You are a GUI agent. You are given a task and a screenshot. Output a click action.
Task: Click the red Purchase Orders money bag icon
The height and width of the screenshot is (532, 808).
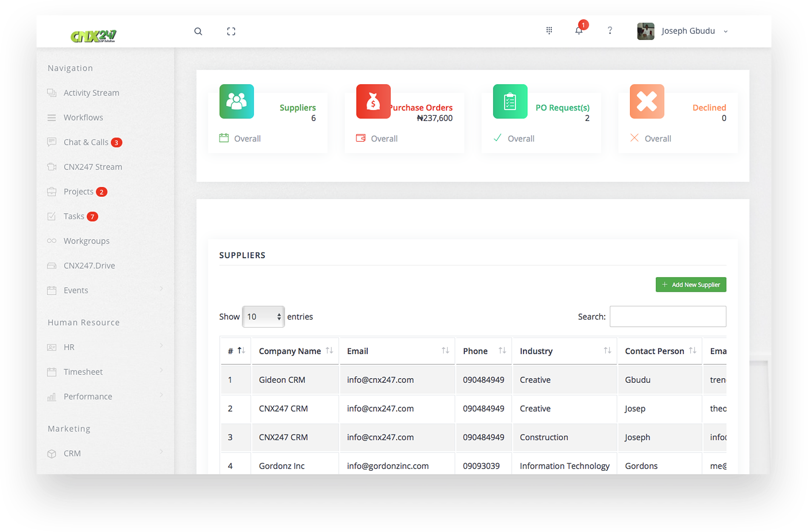click(x=373, y=102)
